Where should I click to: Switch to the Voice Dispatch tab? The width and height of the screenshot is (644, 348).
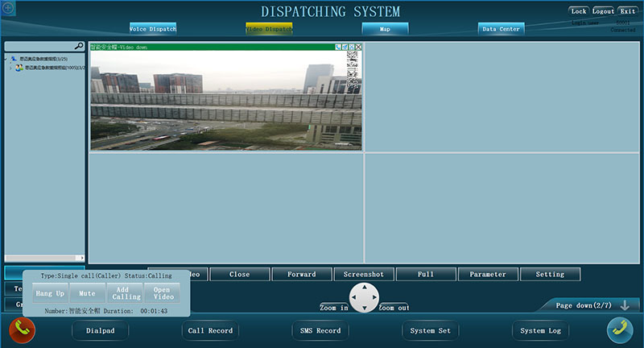click(x=153, y=29)
